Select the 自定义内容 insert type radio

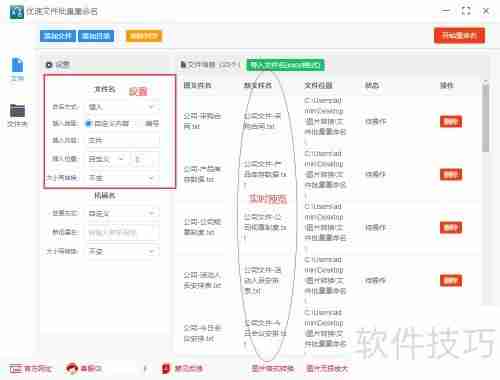tap(88, 124)
